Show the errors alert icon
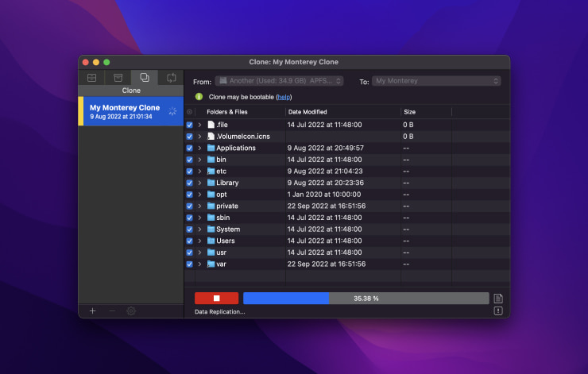The image size is (588, 374). click(x=498, y=310)
